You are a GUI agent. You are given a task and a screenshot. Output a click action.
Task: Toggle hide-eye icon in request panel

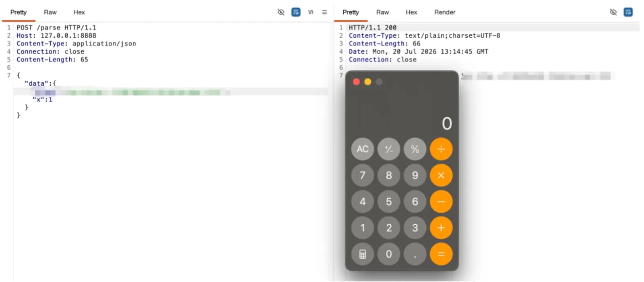pyautogui.click(x=281, y=12)
